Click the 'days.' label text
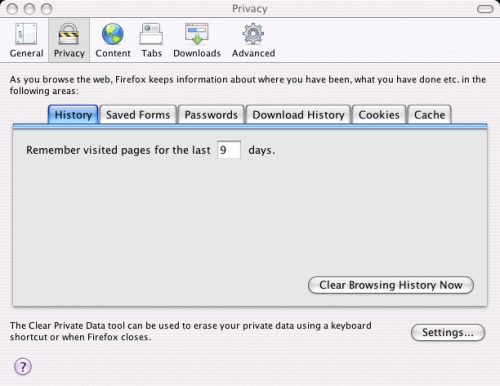Screen dimensions: 500x386 click(x=262, y=150)
